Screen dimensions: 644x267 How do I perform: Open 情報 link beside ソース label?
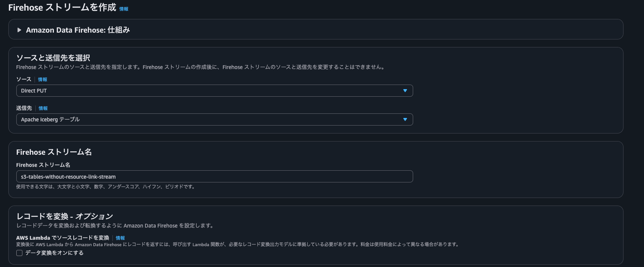pos(43,80)
